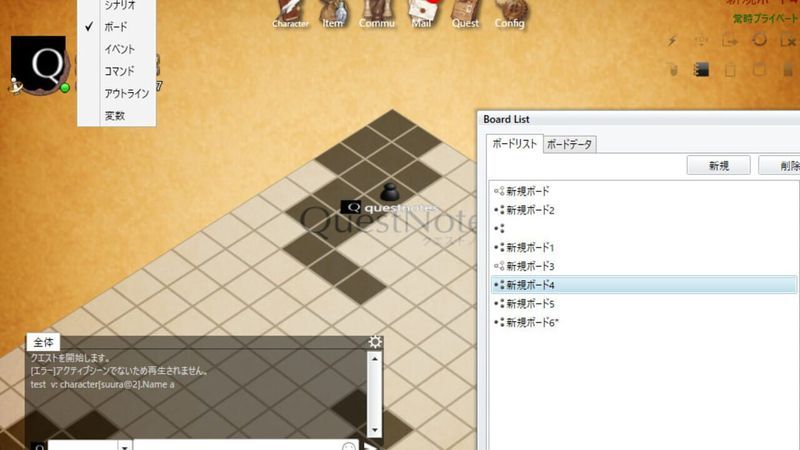
Task: Select 新規ボード3 in the board list
Action: point(643,266)
